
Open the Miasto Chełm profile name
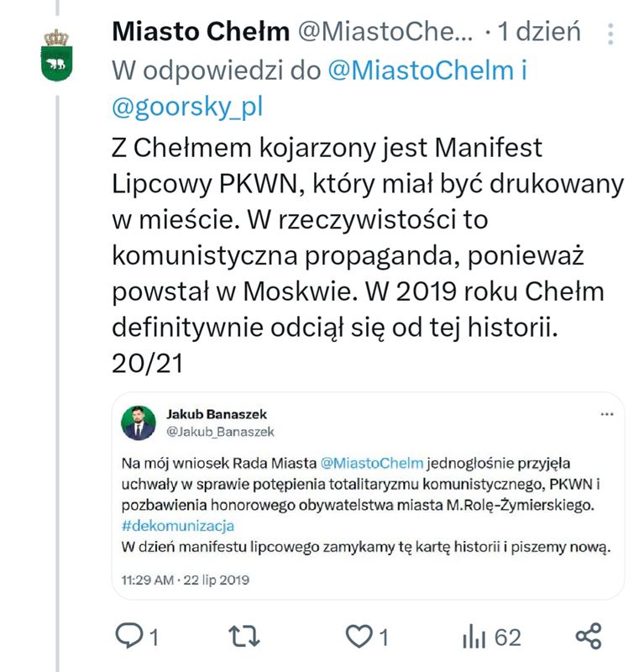[x=201, y=33]
